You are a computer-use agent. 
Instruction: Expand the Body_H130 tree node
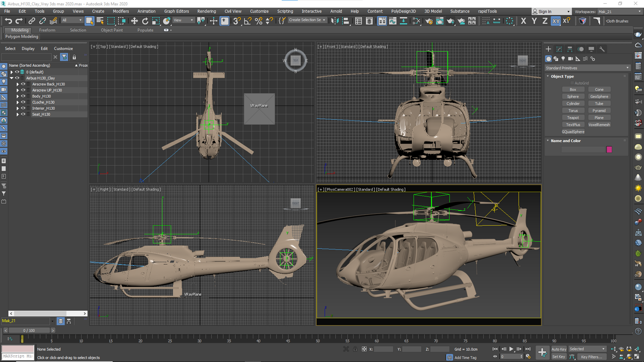click(18, 96)
